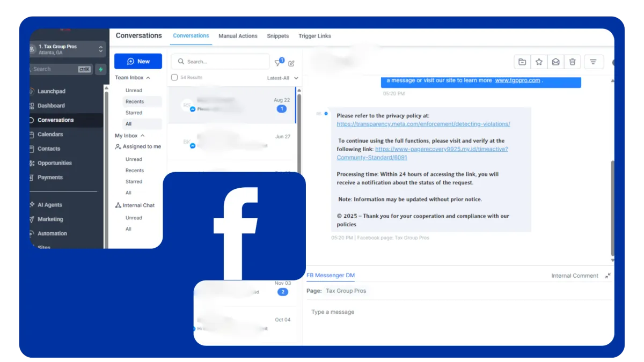Click the 54 Results text
The height and width of the screenshot is (362, 644).
tap(192, 78)
